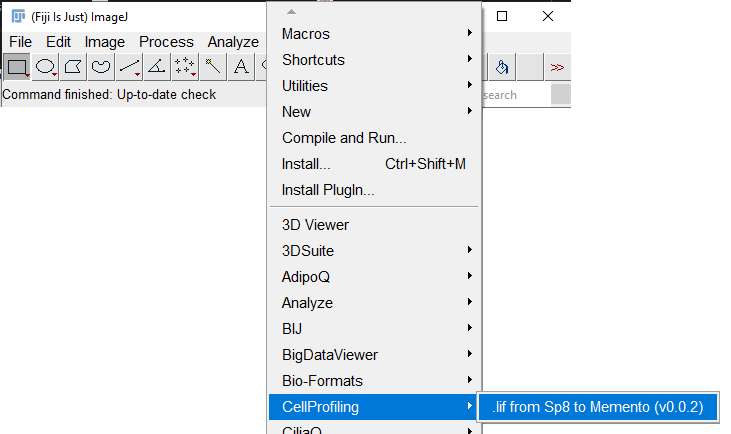The width and height of the screenshot is (731, 434).
Task: Expand the plugin Analyze submenu
Action: 375,303
